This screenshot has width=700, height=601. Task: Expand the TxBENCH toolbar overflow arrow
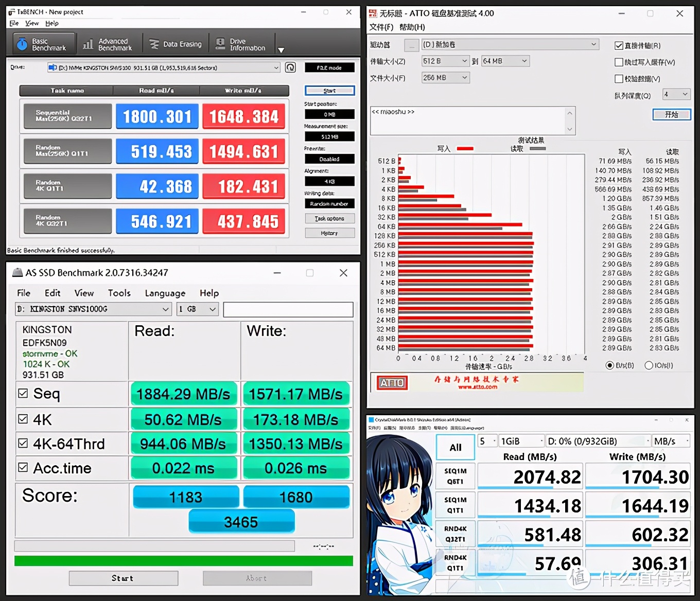281,50
